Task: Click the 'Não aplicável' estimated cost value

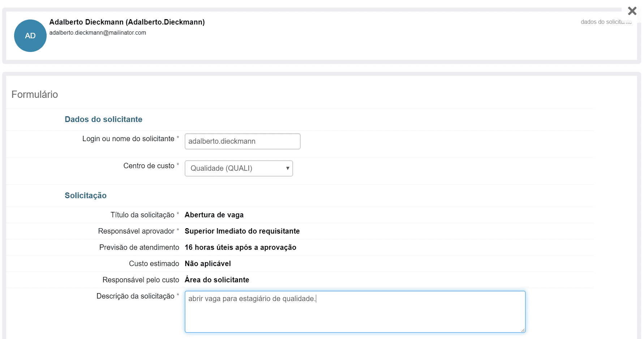Action: pos(208,264)
